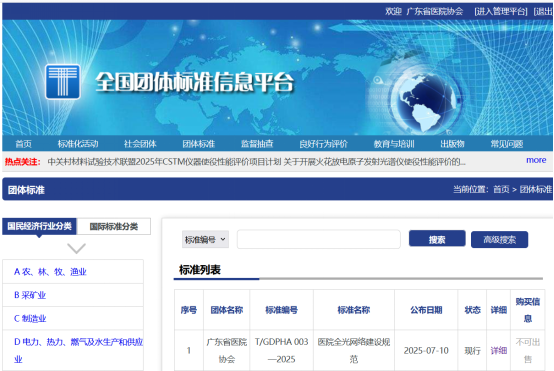Screen dimensions: 554x371
Task: Click 进入管理平台 link at top
Action: pos(501,11)
